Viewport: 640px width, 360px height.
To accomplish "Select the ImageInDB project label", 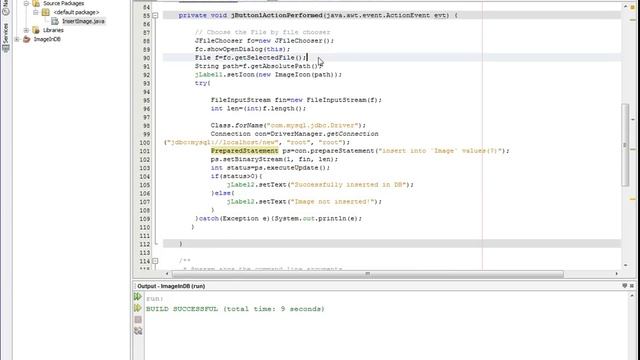I will tap(47, 39).
